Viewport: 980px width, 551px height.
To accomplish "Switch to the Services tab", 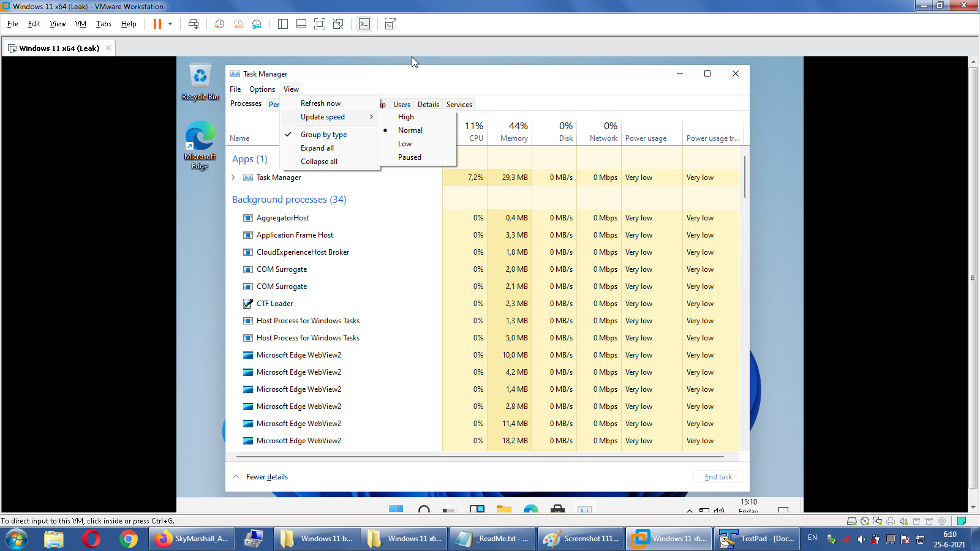I will [x=459, y=105].
